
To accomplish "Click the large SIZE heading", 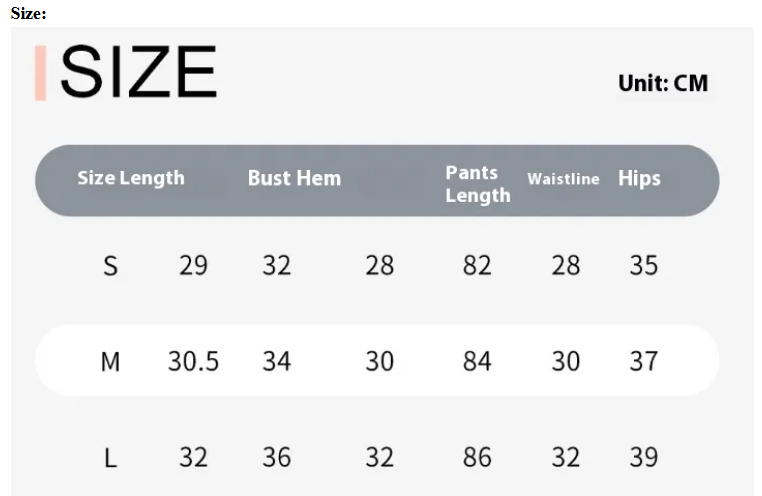I will [x=138, y=72].
